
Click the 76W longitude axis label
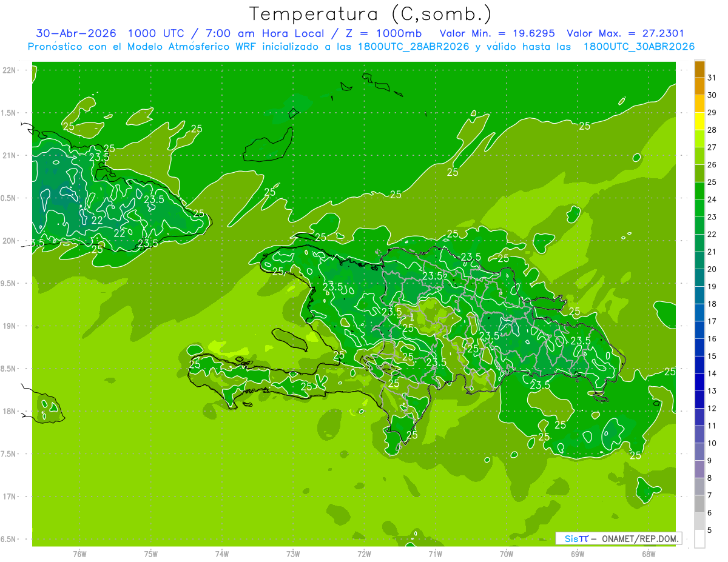(79, 554)
